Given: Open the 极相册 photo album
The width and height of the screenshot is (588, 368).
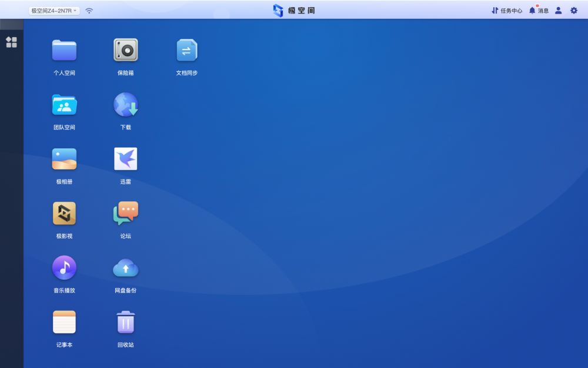Looking at the screenshot, I should coord(64,159).
